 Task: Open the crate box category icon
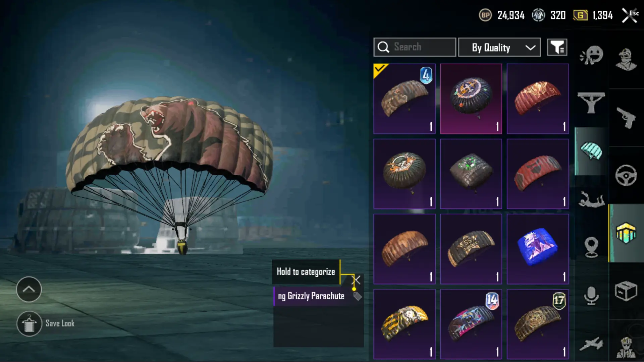pos(626,291)
